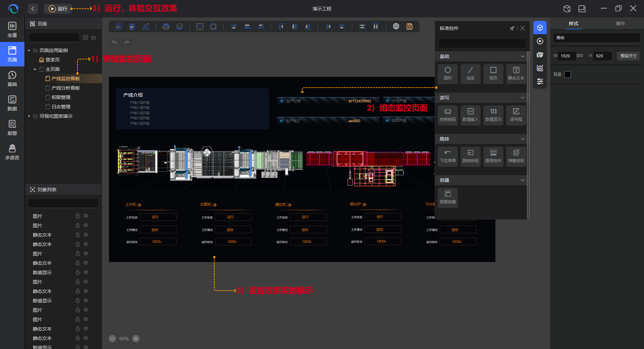Screen dimensions: 644x349
Task: Toggle the width-height aspect link
Action: [x=580, y=56]
